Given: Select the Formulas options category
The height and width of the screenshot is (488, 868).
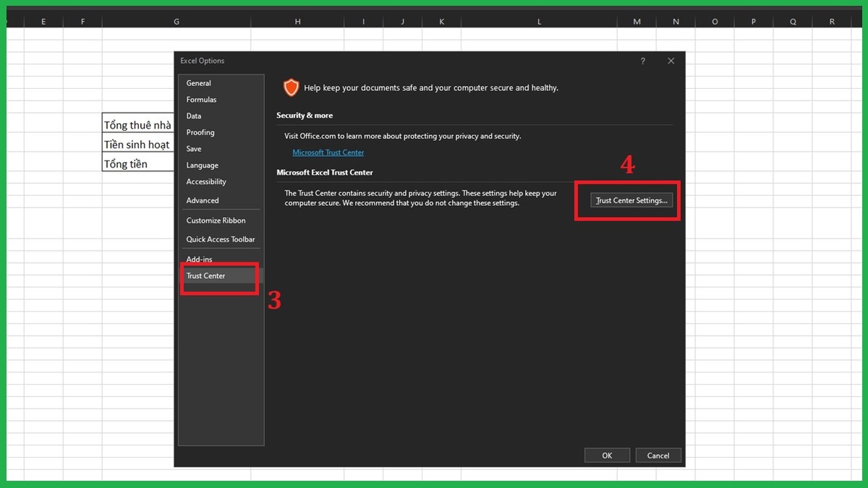Looking at the screenshot, I should click(x=201, y=100).
